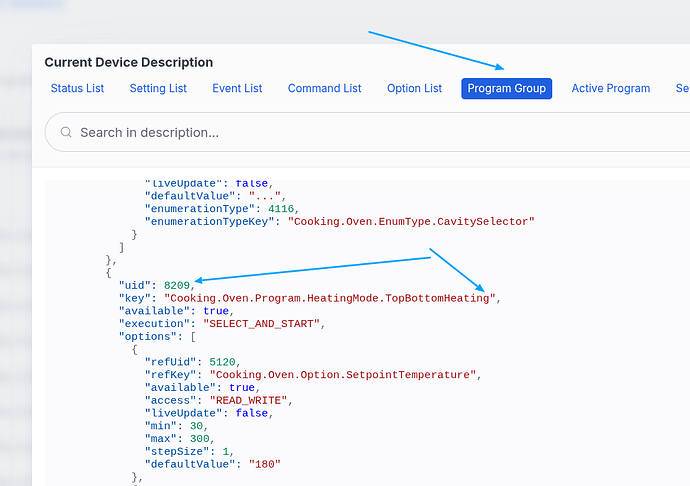The height and width of the screenshot is (486, 690).
Task: Click the min value 30
Action: point(196,426)
